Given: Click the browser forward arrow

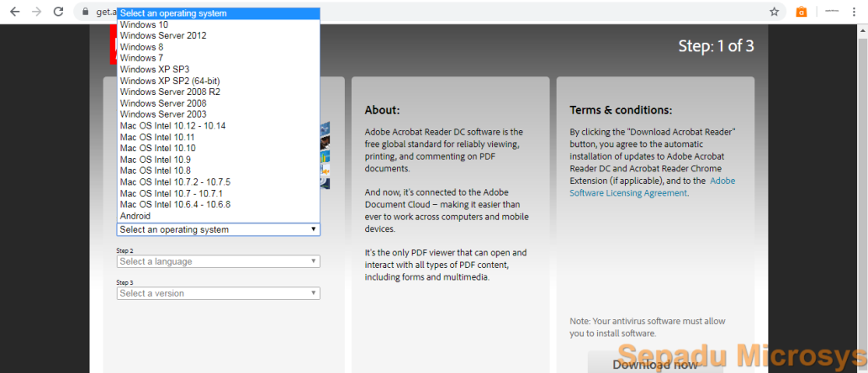Looking at the screenshot, I should [36, 12].
